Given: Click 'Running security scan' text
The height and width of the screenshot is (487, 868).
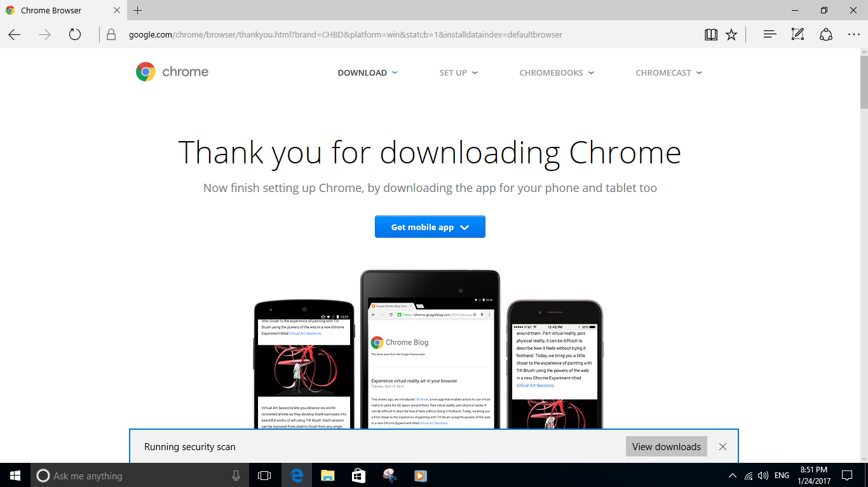Looking at the screenshot, I should 190,447.
